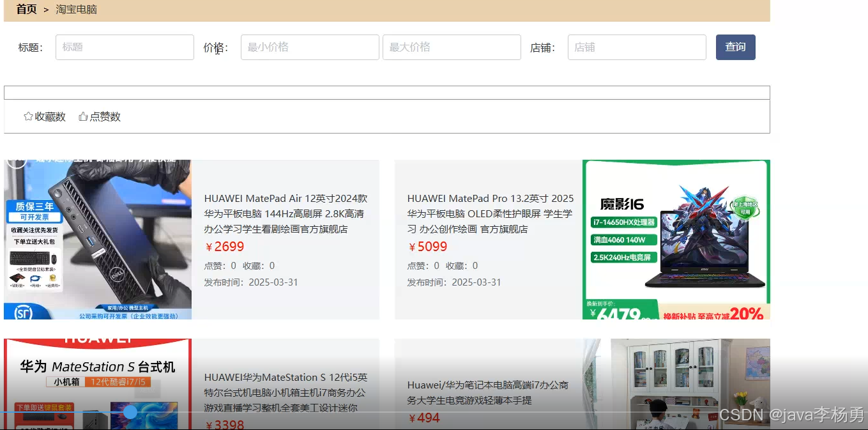Click the 最大价格 maximum price field

coord(452,47)
